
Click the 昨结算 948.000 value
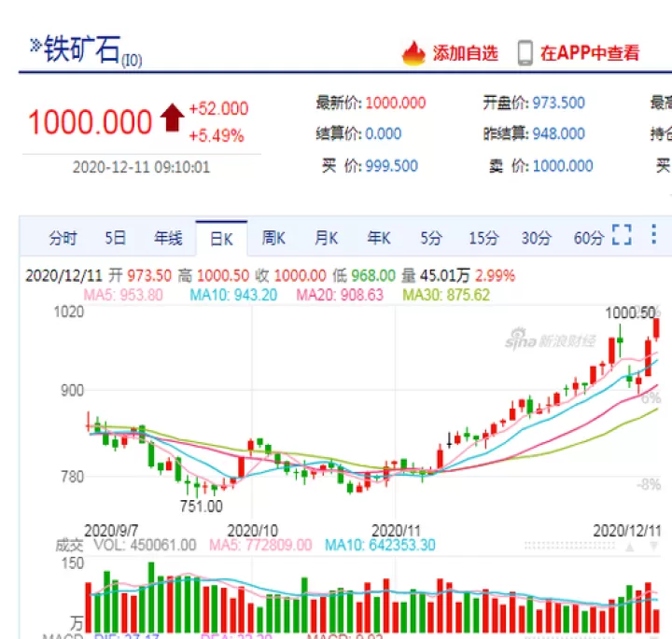pyautogui.click(x=558, y=134)
